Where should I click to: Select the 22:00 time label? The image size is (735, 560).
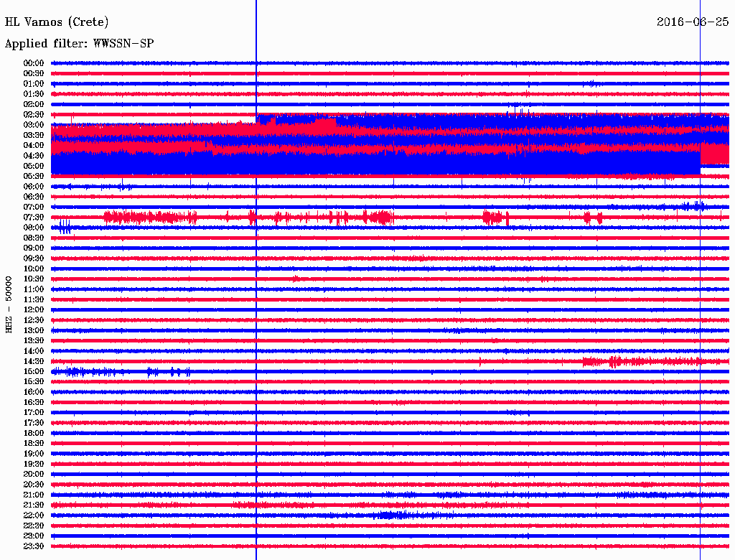34,515
